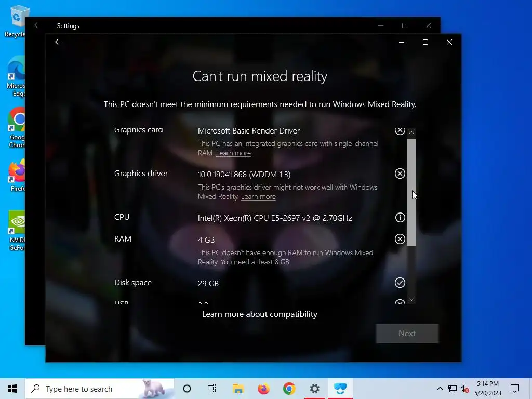Viewport: 532px width, 399px height.
Task: Click the Graphics driver row label
Action: point(141,174)
